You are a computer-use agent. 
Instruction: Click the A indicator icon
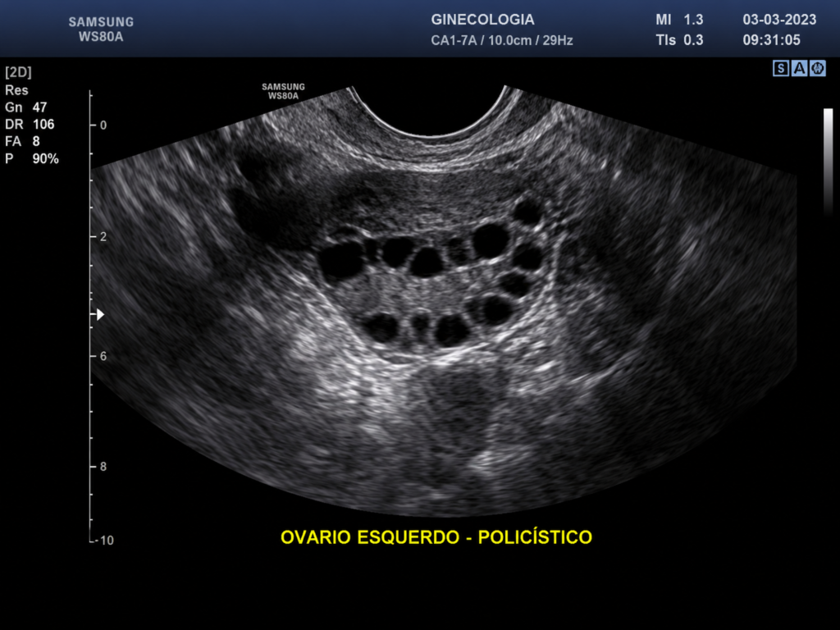799,68
